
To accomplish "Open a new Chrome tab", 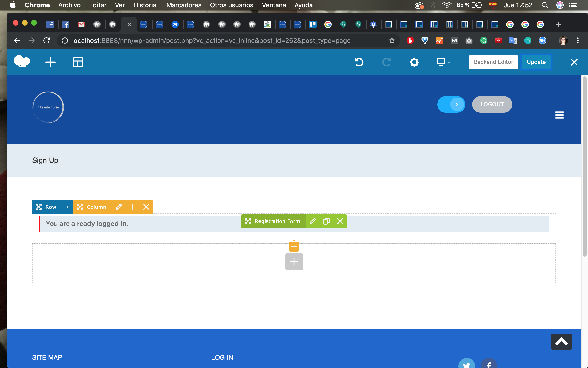I will [558, 24].
